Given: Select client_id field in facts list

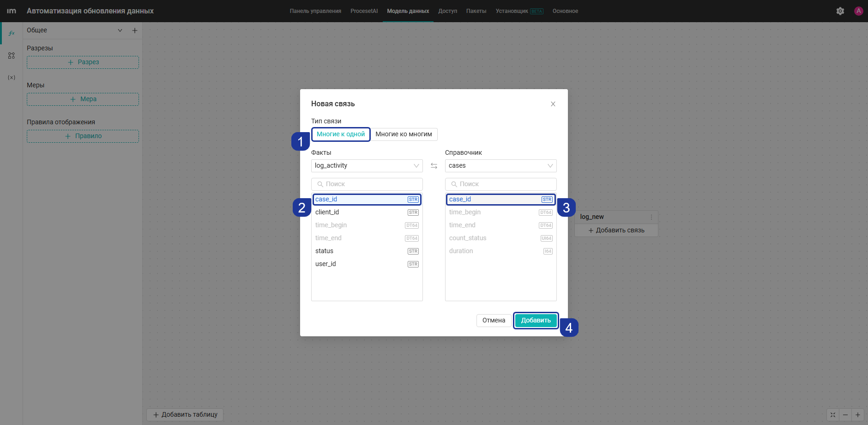Looking at the screenshot, I should coord(367,212).
